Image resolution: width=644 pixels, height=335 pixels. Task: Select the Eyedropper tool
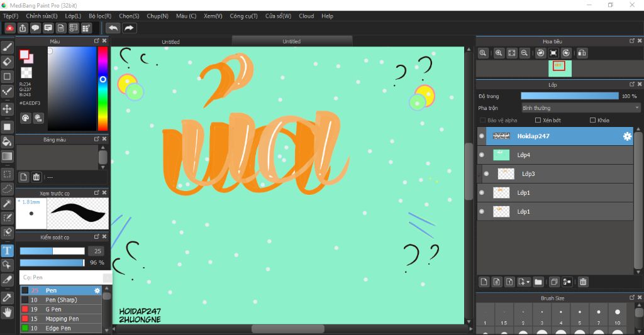pyautogui.click(x=7, y=298)
